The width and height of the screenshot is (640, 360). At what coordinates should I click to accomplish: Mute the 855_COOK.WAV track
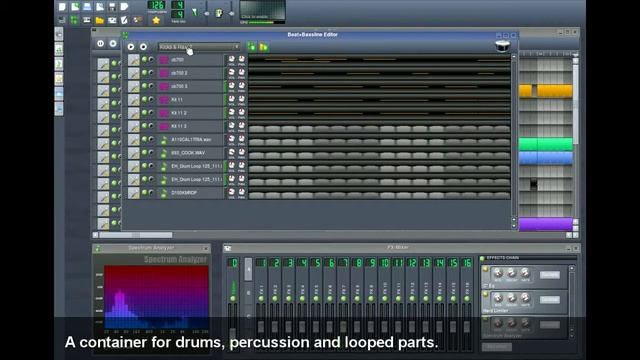(x=144, y=152)
